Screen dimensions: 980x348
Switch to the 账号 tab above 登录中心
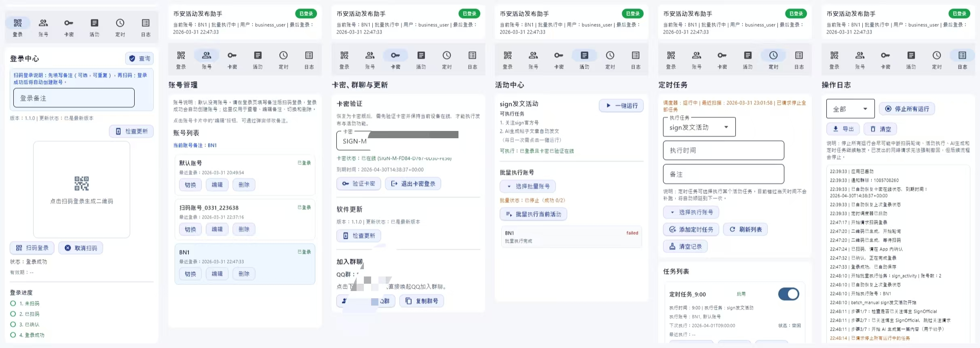tap(43, 27)
